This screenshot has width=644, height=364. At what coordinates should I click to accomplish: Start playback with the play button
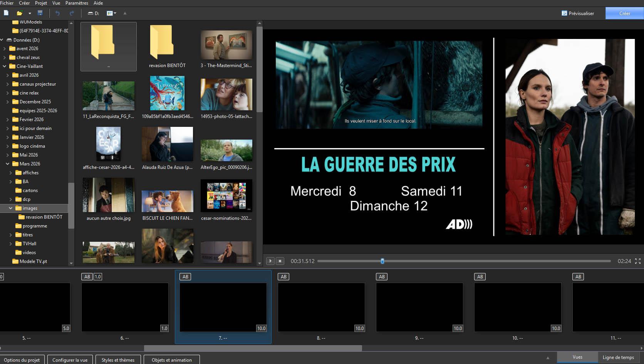tap(270, 261)
